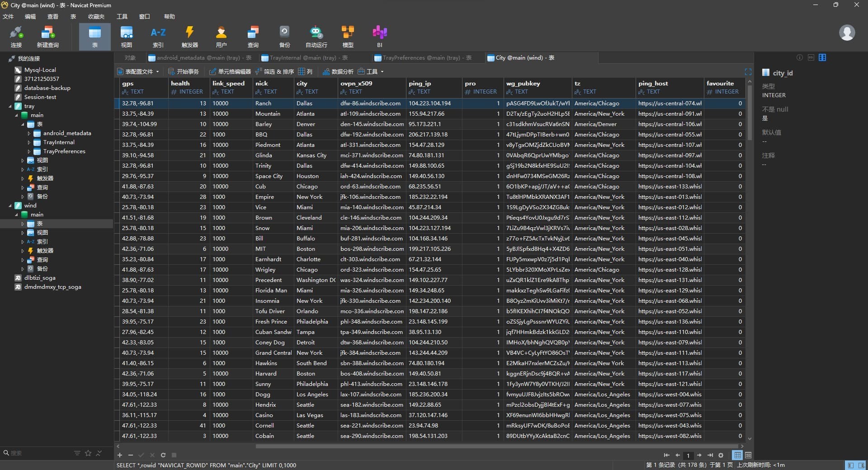Click the 筛选 & 排序 button
Viewport: 868px width, 470px height.
pyautogui.click(x=274, y=72)
